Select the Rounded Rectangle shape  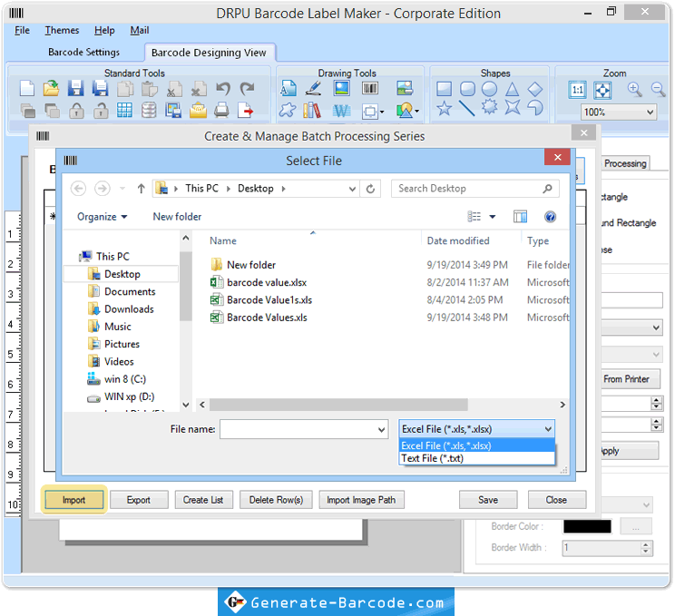coord(467,89)
